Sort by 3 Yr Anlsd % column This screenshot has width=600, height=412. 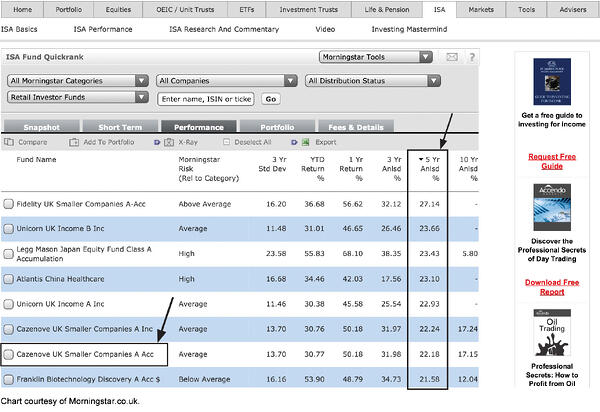click(391, 169)
